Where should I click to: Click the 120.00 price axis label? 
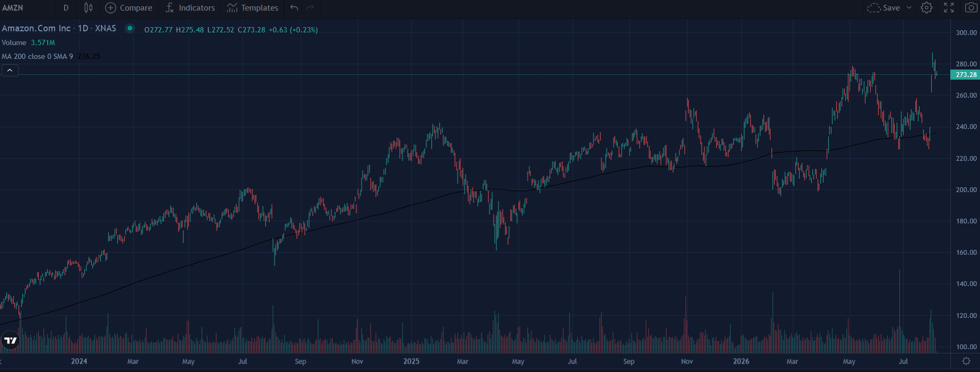tap(966, 316)
